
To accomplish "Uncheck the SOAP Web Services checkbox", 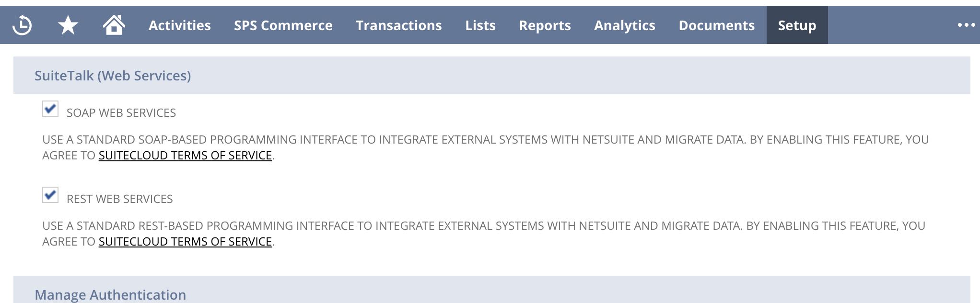I will pos(50,109).
